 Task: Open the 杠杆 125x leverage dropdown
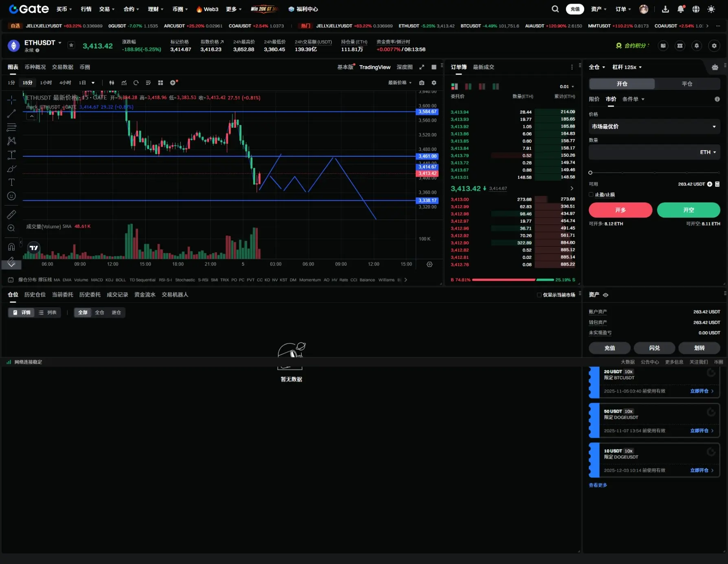click(627, 67)
